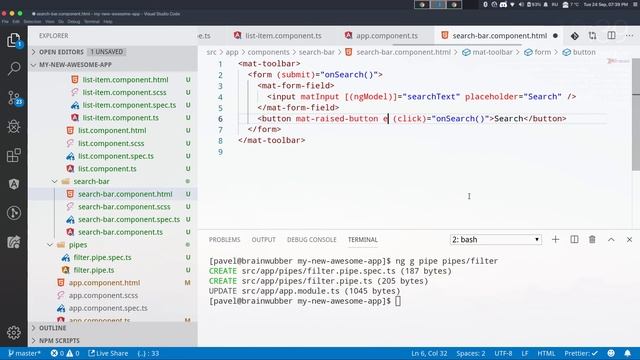Open the Explorer view in activity bar
The width and height of the screenshot is (640, 360).
click(x=14, y=40)
